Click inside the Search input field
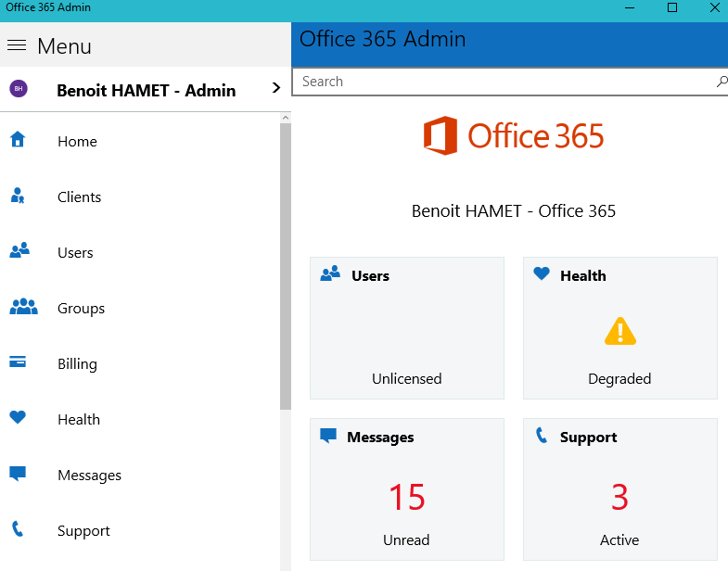Screen dimensions: 728x571 tap(501, 82)
